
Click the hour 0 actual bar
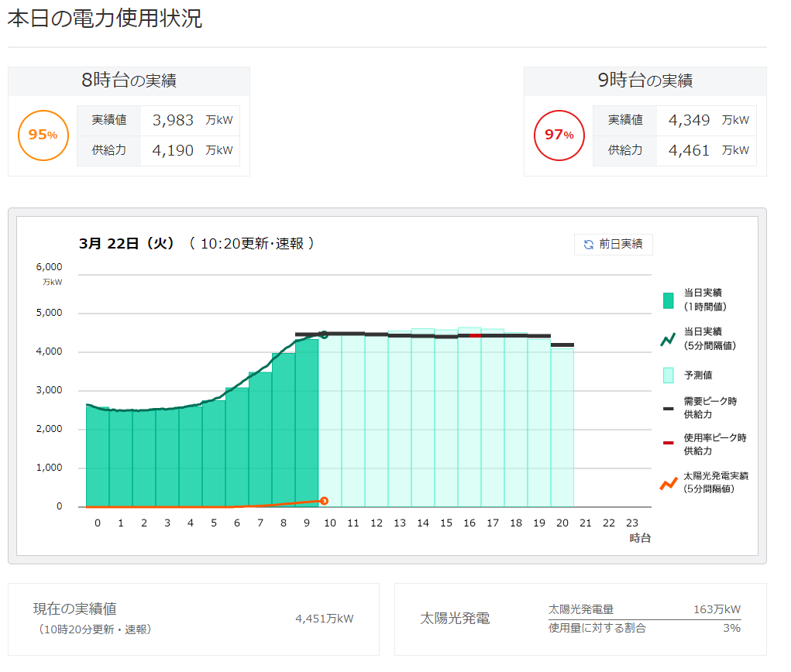(x=98, y=457)
